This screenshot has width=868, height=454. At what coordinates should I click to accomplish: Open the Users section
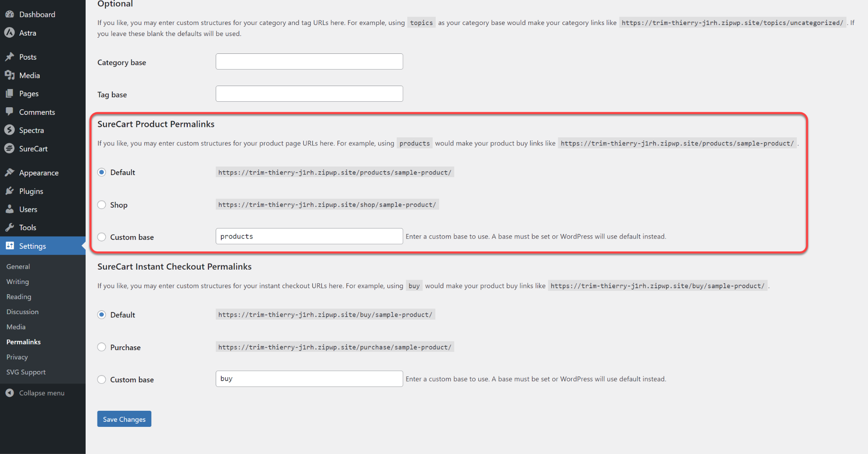coord(27,209)
